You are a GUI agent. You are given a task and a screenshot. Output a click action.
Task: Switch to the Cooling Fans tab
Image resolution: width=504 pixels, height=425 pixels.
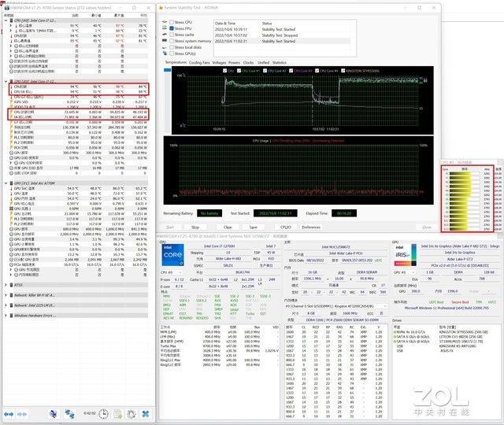200,61
